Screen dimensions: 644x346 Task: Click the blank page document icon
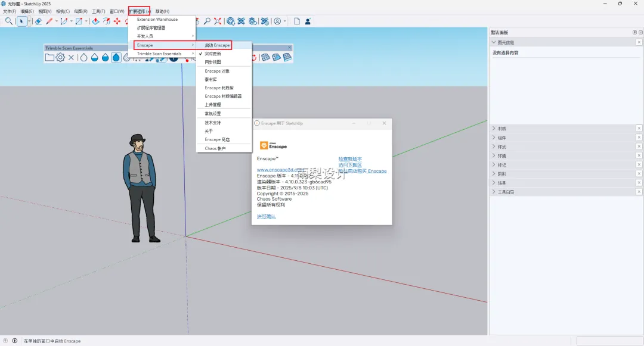coord(297,21)
